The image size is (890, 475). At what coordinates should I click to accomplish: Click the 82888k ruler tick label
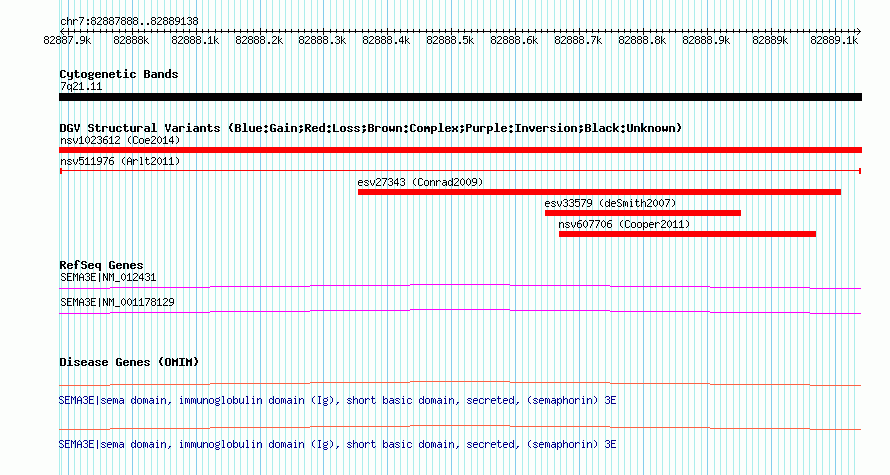(131, 40)
